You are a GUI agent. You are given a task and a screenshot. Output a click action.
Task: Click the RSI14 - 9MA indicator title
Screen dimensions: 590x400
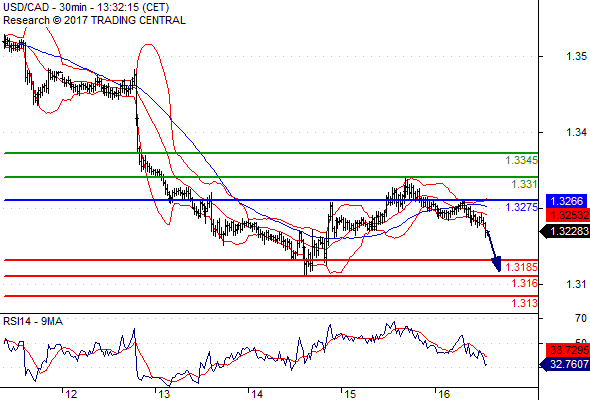pyautogui.click(x=33, y=321)
